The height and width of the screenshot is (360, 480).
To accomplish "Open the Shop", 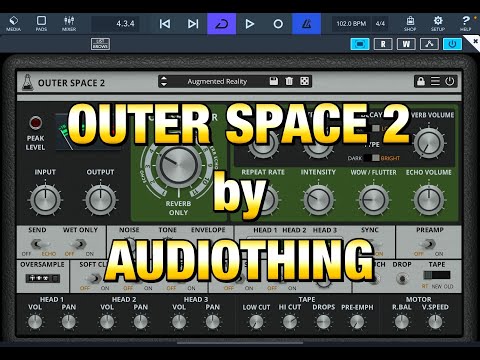I will pyautogui.click(x=410, y=24).
